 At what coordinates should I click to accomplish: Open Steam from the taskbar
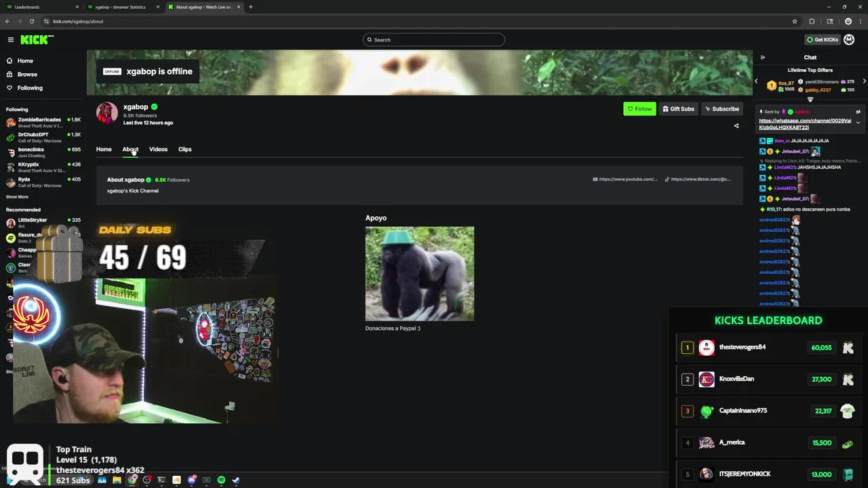[236, 481]
